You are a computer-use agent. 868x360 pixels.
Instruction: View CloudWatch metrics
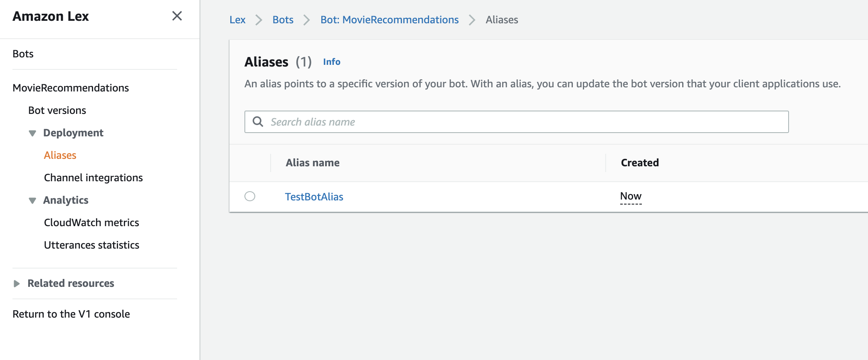point(91,223)
